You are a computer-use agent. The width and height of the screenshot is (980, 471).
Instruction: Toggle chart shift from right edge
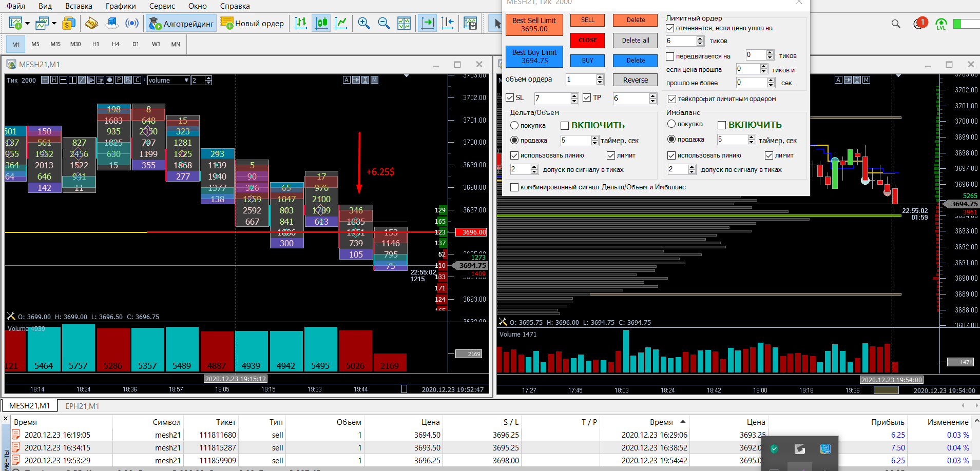(448, 23)
